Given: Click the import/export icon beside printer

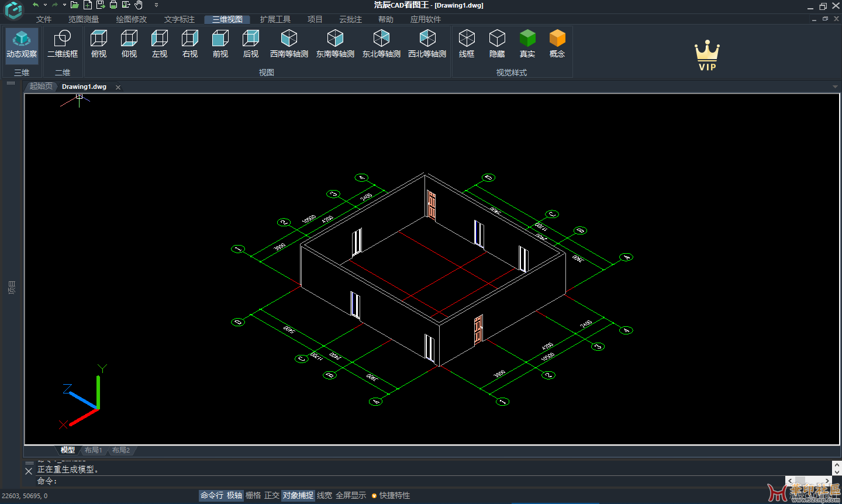Looking at the screenshot, I should click(126, 5).
